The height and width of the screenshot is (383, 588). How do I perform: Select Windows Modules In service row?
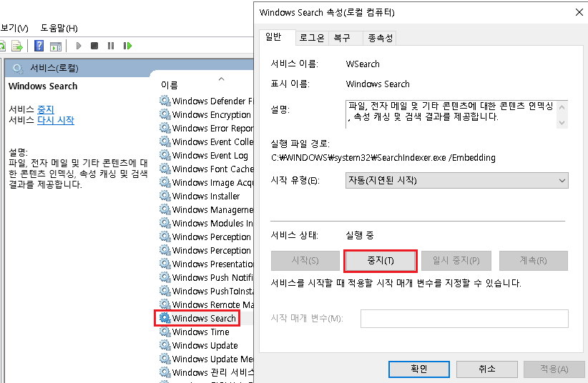point(206,223)
